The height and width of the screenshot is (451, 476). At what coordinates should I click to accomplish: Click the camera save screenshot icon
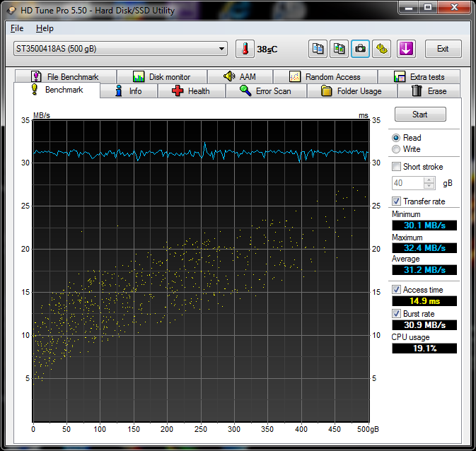click(x=361, y=49)
